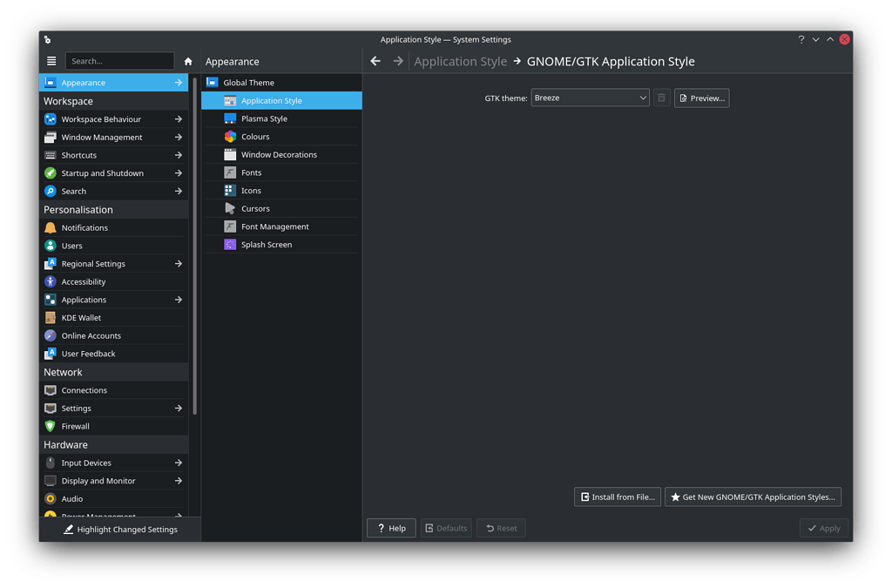Click Get New GNOME/GTK Application Styles
892x588 pixels.
[x=752, y=497]
